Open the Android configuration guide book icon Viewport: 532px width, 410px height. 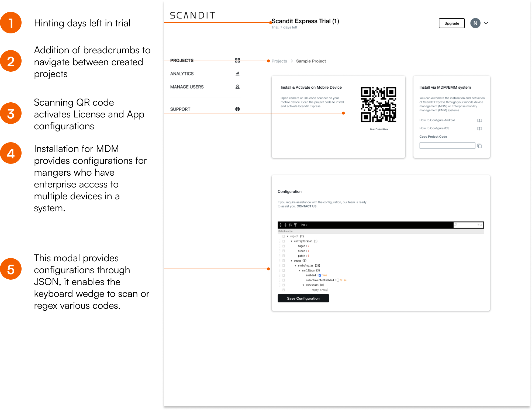[479, 120]
